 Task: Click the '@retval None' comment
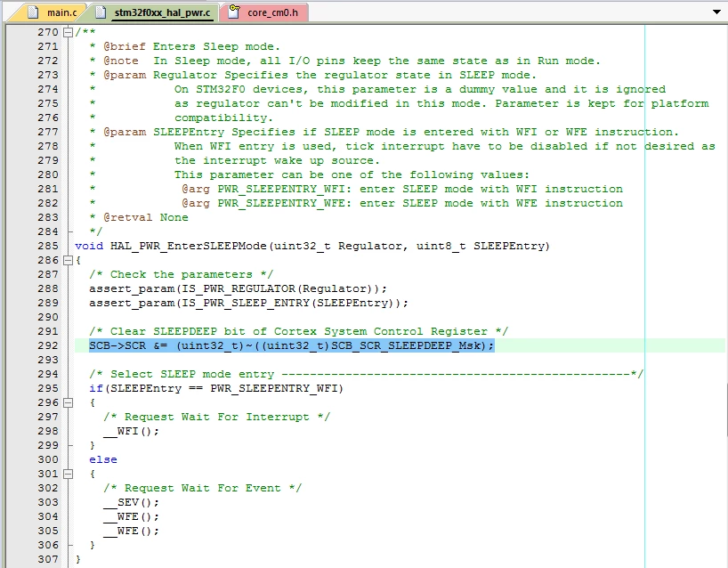[145, 217]
